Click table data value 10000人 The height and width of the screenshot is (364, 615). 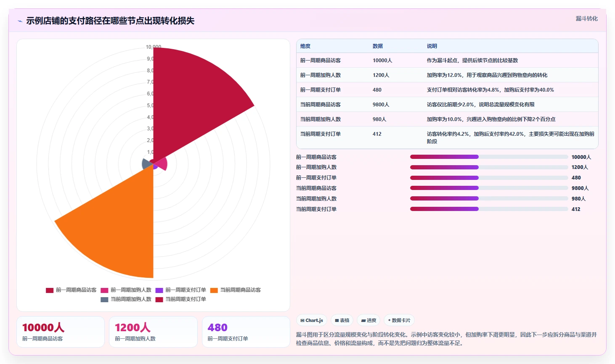[382, 61]
